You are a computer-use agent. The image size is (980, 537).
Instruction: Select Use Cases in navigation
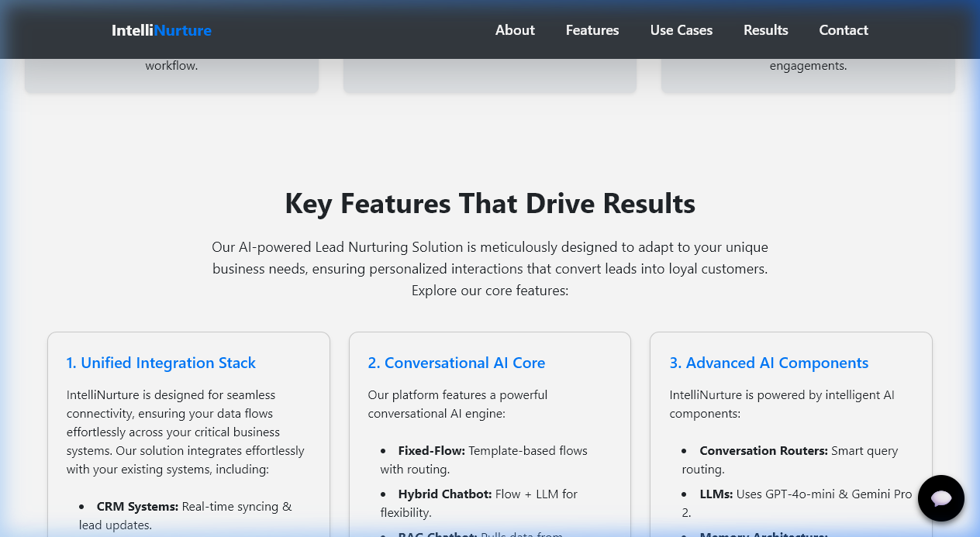click(682, 30)
